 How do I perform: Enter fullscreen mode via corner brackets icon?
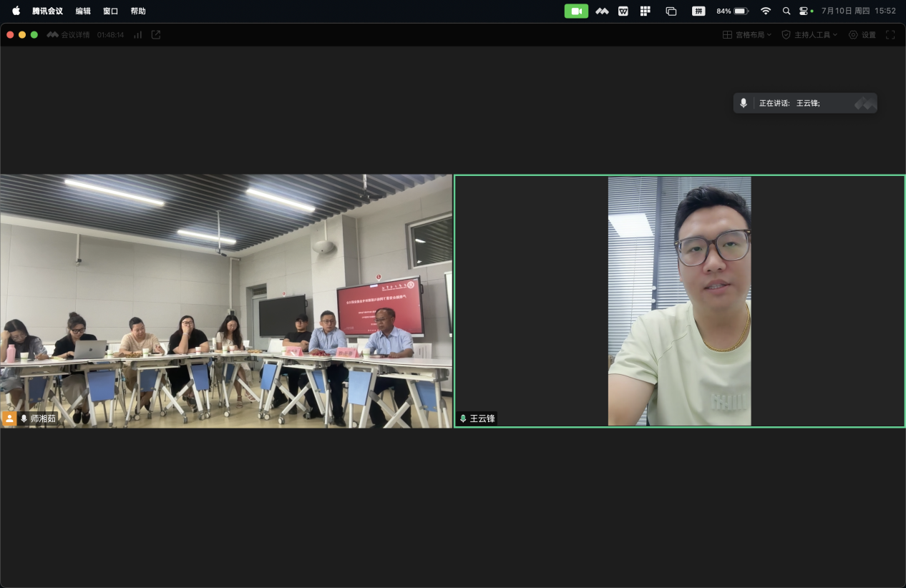tap(890, 34)
